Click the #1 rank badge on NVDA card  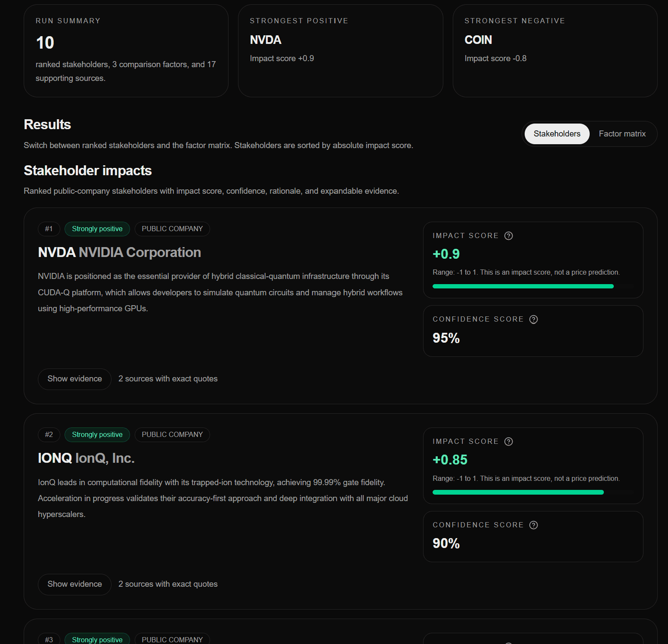(49, 229)
